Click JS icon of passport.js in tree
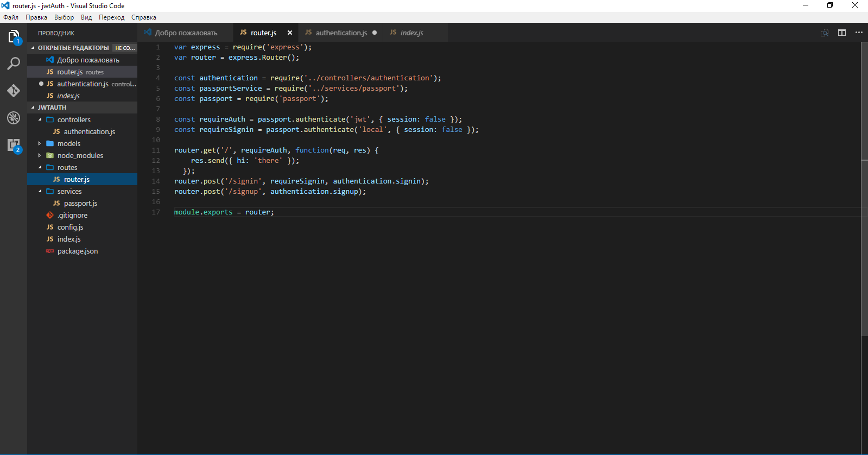This screenshot has width=868, height=455. [56, 203]
